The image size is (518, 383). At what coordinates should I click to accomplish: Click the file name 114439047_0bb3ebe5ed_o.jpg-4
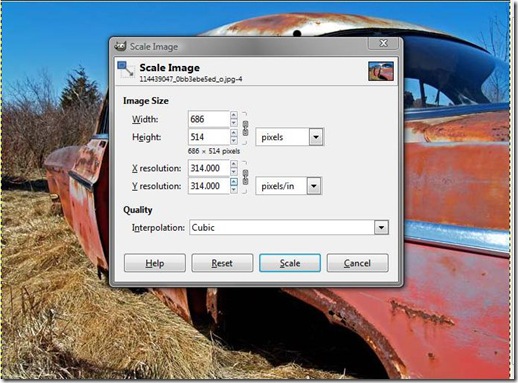[191, 79]
